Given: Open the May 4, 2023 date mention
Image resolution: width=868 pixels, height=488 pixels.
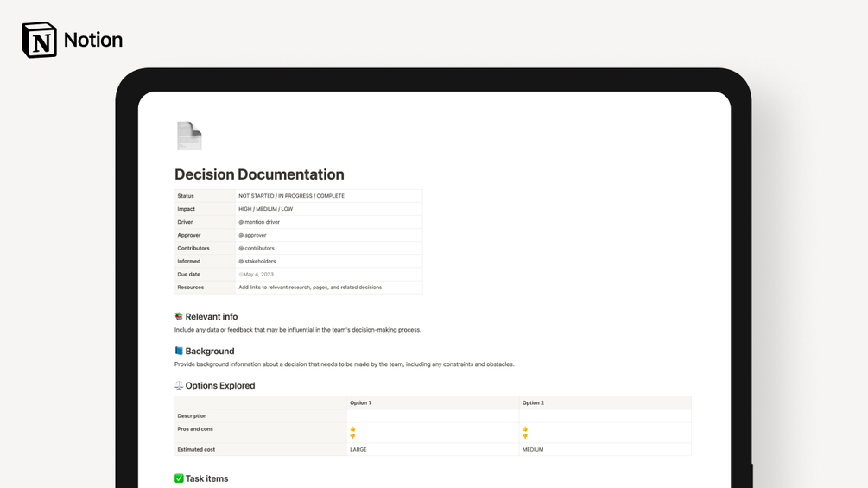Looking at the screenshot, I should tap(257, 275).
